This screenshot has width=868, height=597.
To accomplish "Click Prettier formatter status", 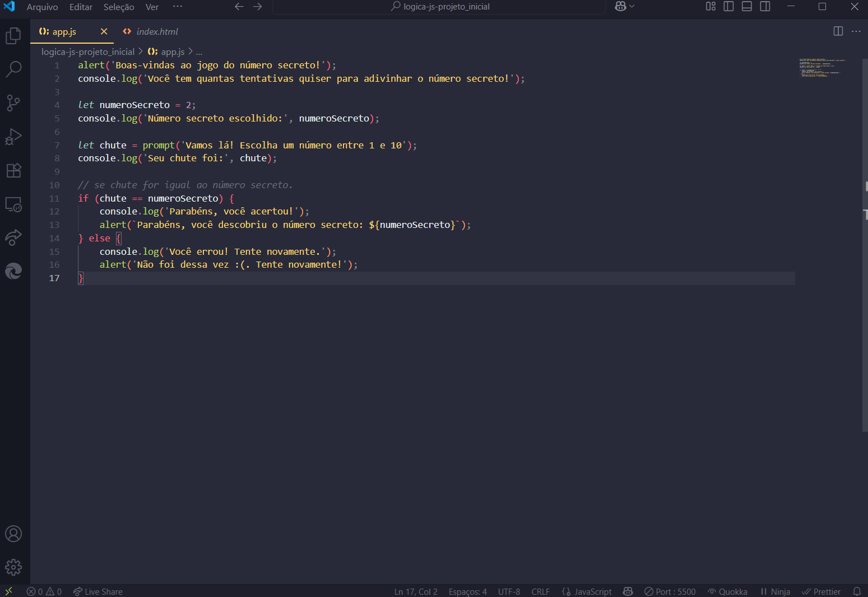I will tap(821, 591).
